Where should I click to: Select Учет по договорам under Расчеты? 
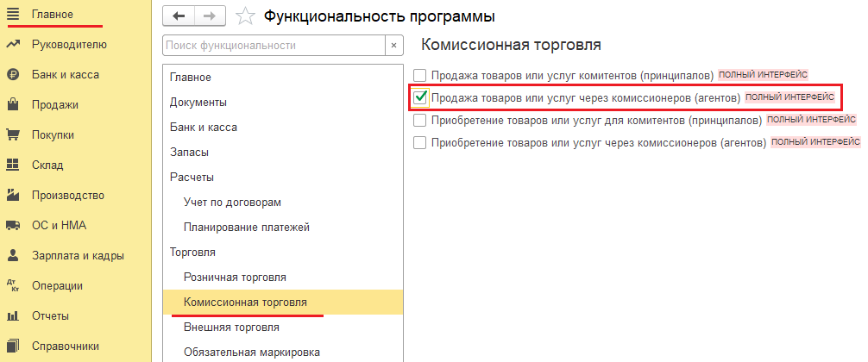(232, 203)
